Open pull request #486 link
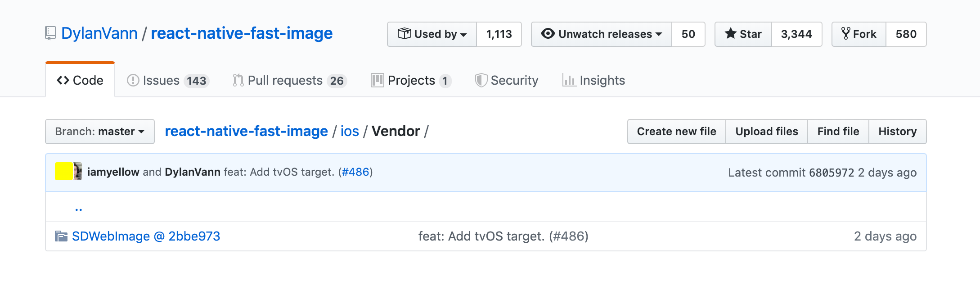 point(356,172)
